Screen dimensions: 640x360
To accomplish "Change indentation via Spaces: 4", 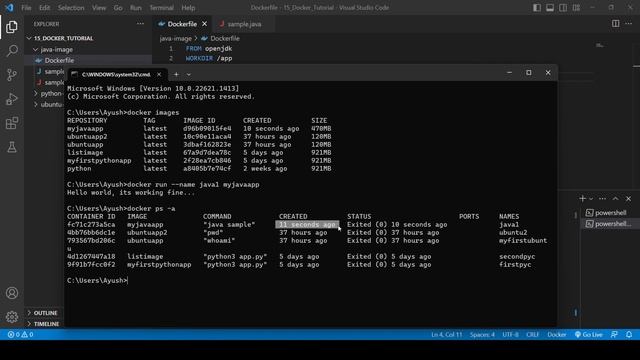I will tap(482, 334).
